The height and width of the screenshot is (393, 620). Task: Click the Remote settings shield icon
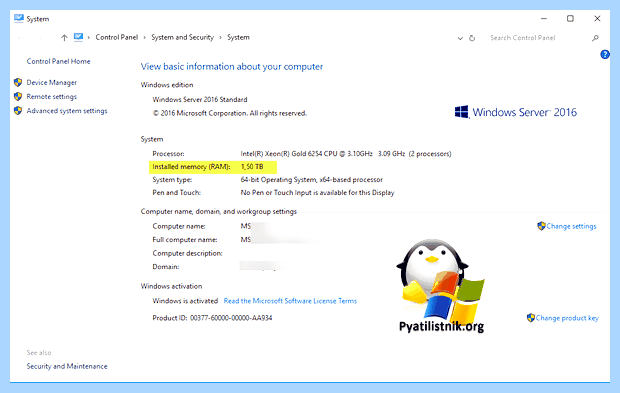click(x=18, y=96)
